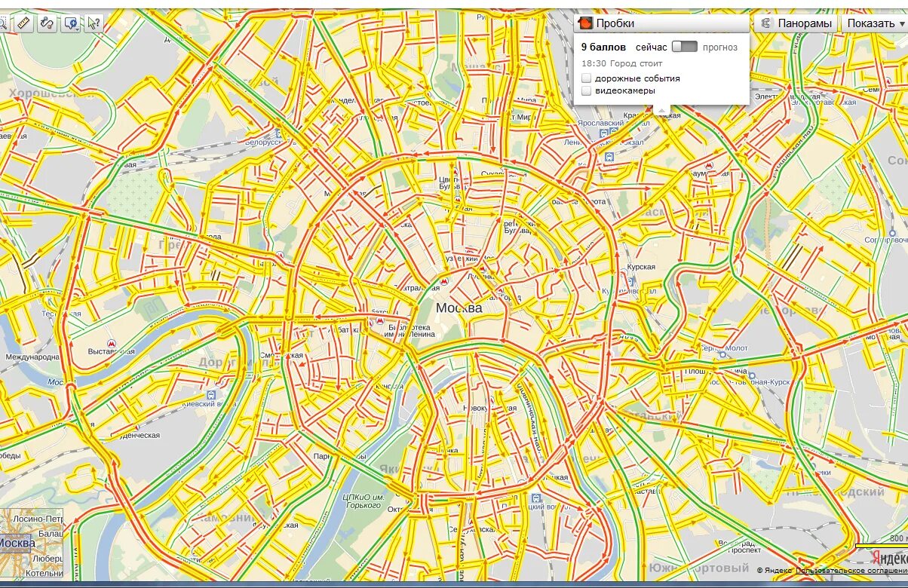Expand the Показать dropdown menu
The width and height of the screenshot is (908, 588).
coord(875,23)
